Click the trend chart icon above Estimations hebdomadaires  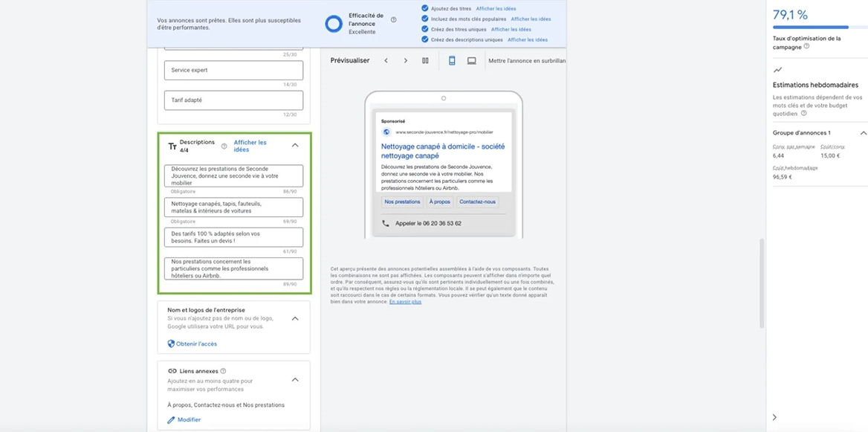point(778,70)
